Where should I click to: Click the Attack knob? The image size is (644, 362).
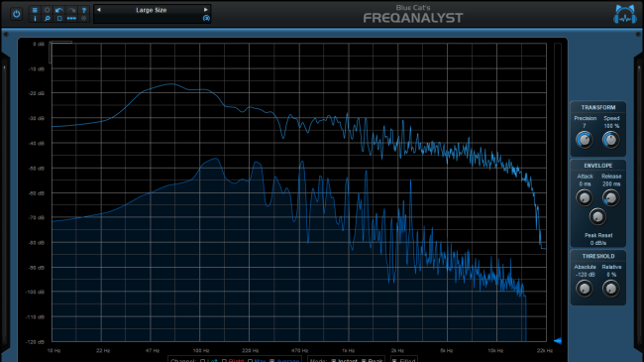585,198
